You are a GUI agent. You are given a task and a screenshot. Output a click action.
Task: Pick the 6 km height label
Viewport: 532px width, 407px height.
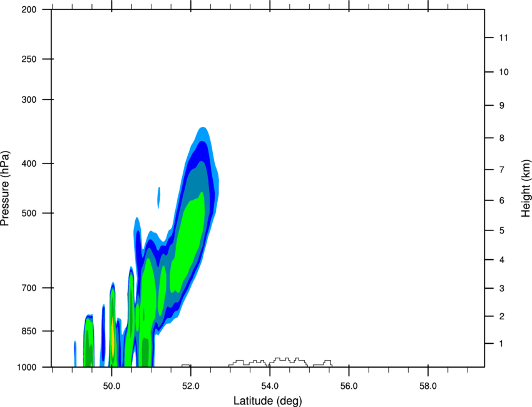[502, 200]
